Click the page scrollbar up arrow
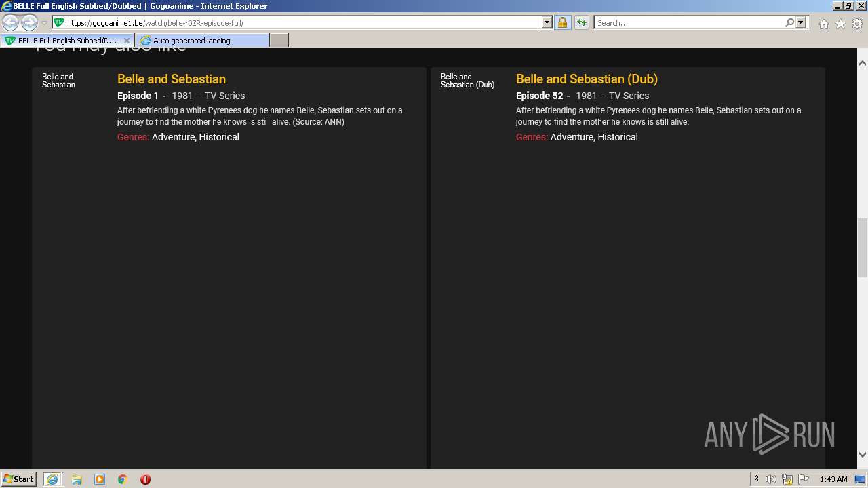Viewport: 868px width, 488px height. 863,63
